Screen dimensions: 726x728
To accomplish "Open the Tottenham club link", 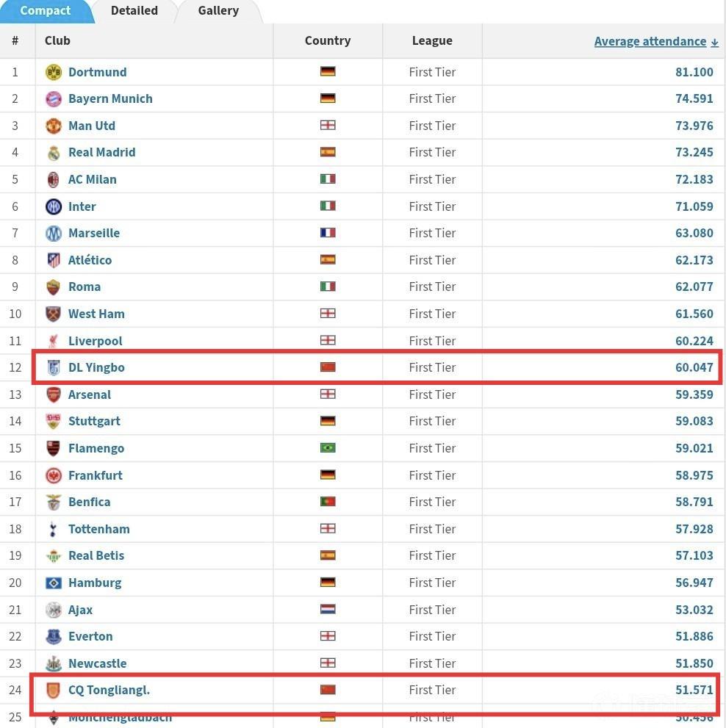I will 98,529.
